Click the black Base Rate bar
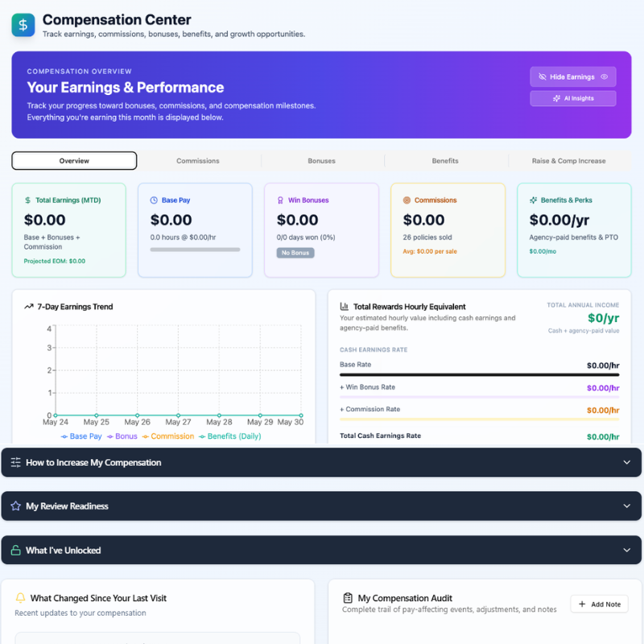The width and height of the screenshot is (644, 644). 479,375
